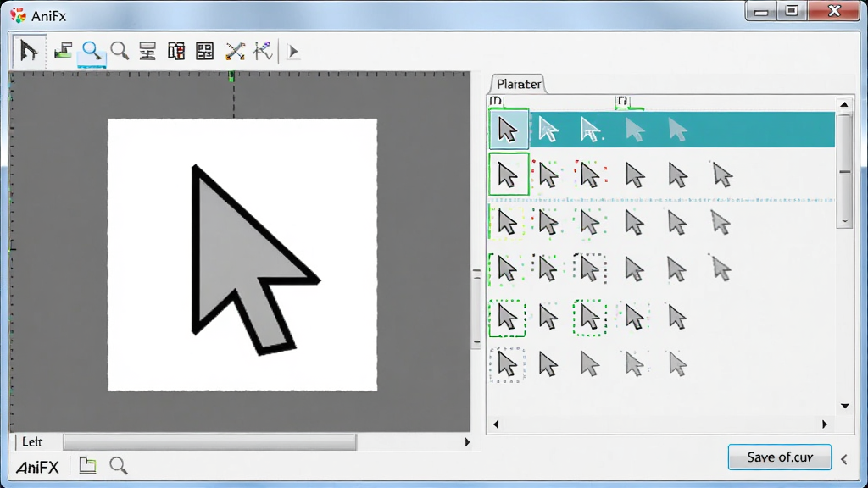The image size is (868, 488).
Task: Click the green stamp tool icon in toolbar
Action: (x=63, y=51)
